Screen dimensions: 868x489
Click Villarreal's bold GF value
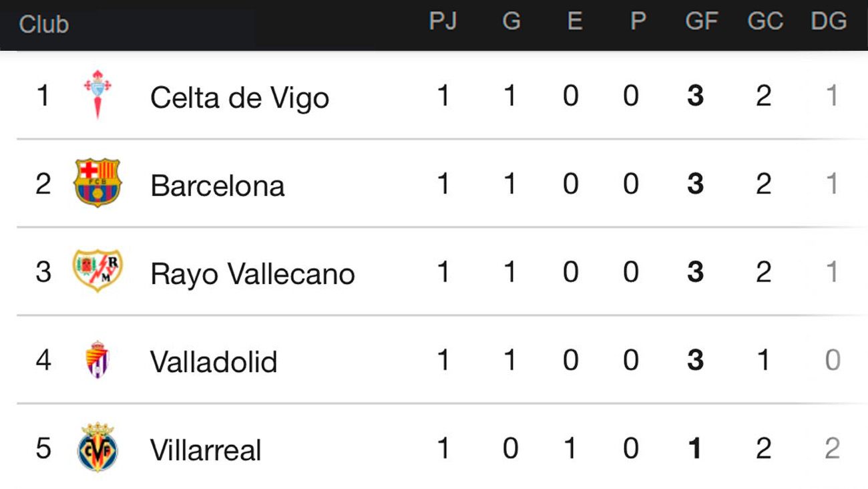click(x=695, y=448)
